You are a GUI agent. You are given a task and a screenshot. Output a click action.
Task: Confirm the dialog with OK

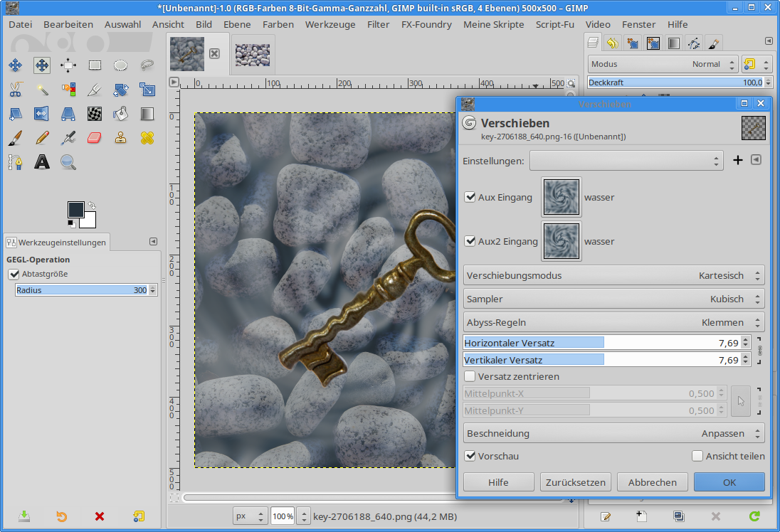point(729,482)
